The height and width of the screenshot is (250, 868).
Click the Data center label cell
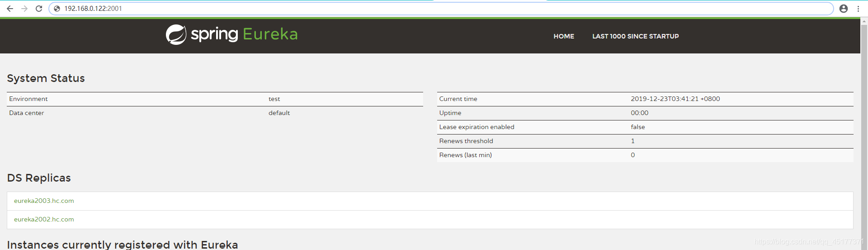point(27,113)
